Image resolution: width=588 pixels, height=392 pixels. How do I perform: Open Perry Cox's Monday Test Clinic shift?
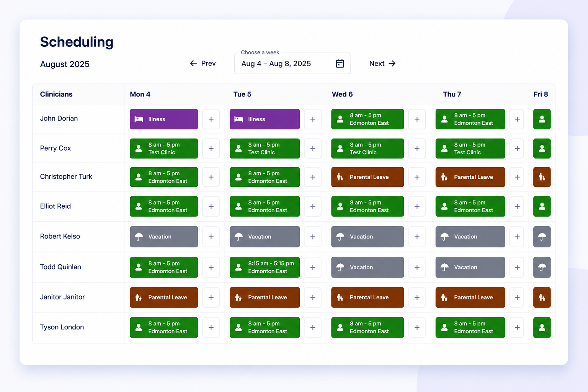pos(164,149)
